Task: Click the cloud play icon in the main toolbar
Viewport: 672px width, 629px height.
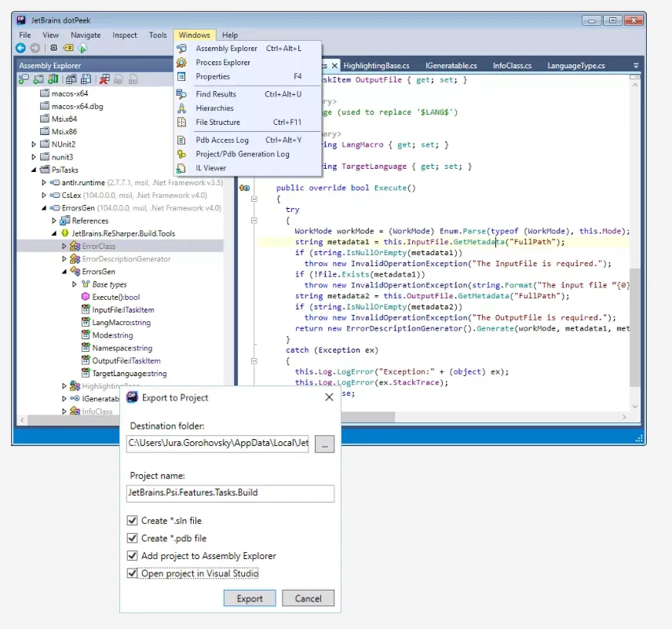Action: click(x=82, y=48)
